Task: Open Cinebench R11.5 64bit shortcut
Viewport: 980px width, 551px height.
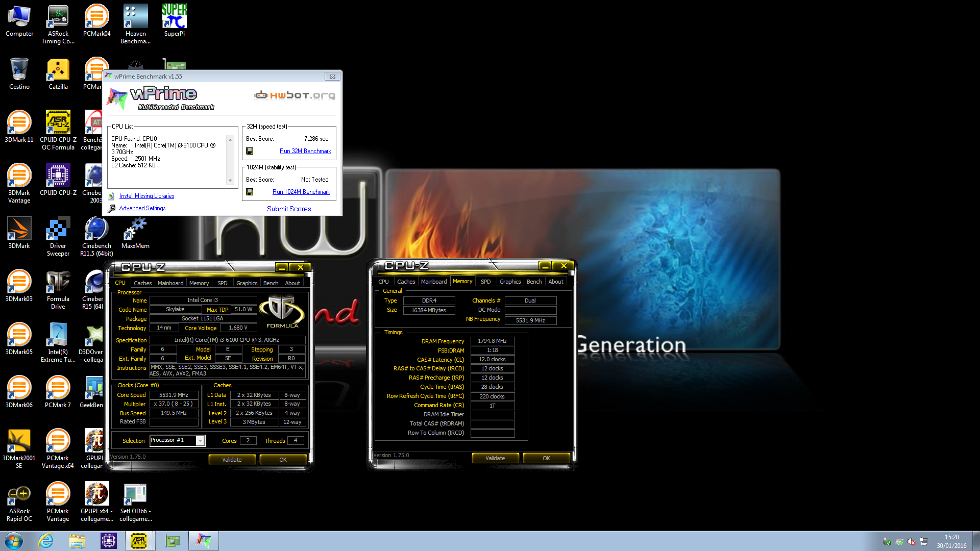Action: pyautogui.click(x=96, y=237)
